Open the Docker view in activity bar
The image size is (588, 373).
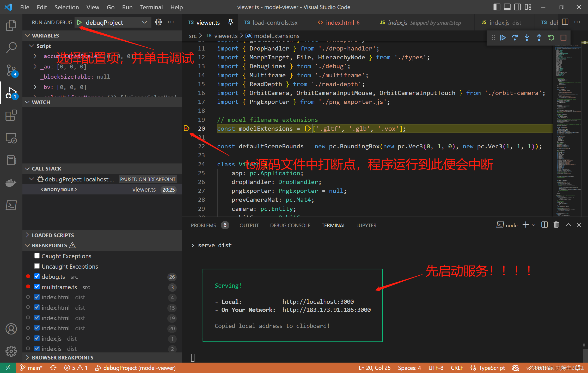[x=11, y=183]
